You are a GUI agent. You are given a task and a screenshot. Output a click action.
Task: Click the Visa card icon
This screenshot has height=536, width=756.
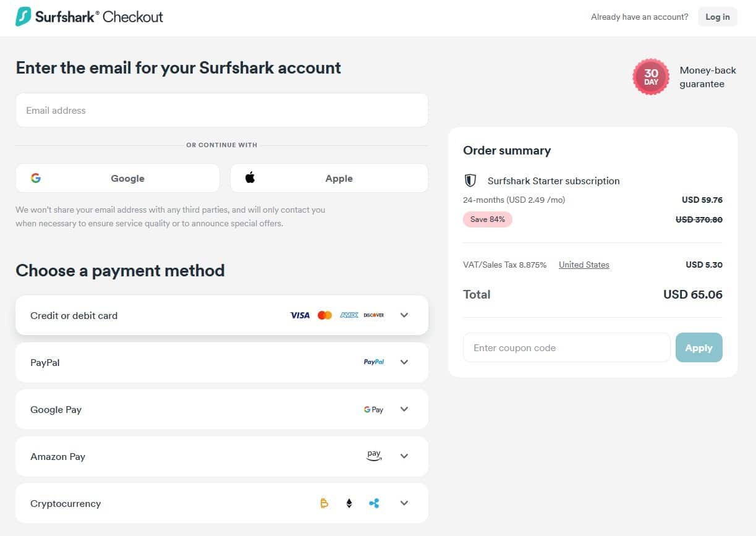click(300, 315)
